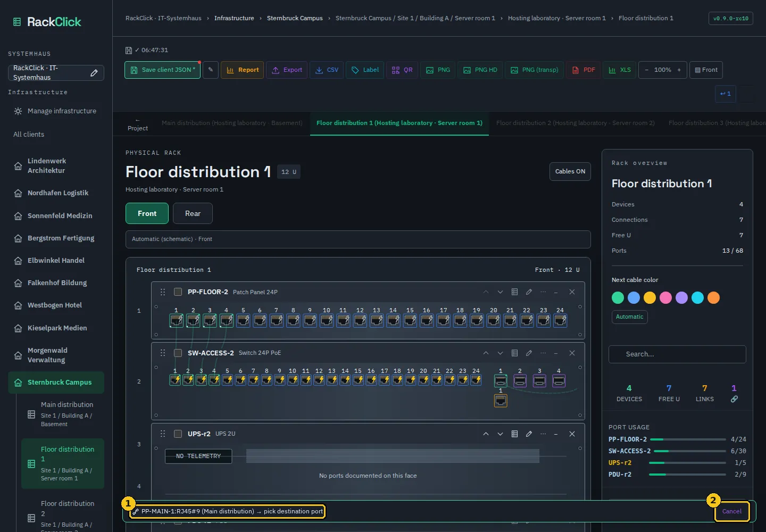Move PP-FLOOR-2 down with chevron
Viewport: 766px width, 532px height.
[500, 292]
